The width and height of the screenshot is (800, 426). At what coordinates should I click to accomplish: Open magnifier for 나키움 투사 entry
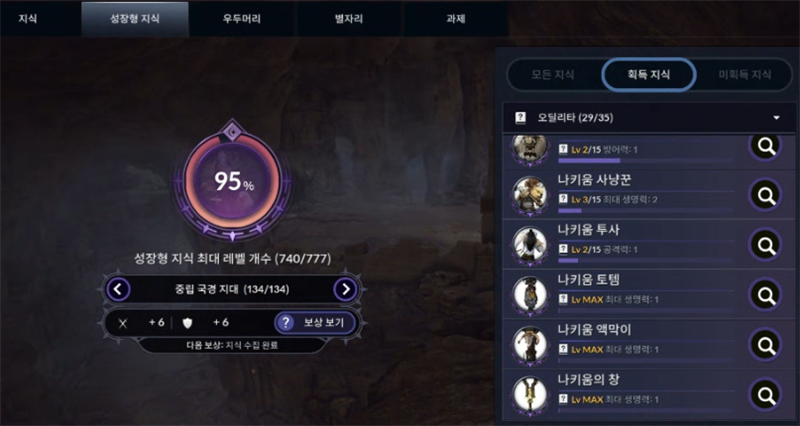[765, 245]
